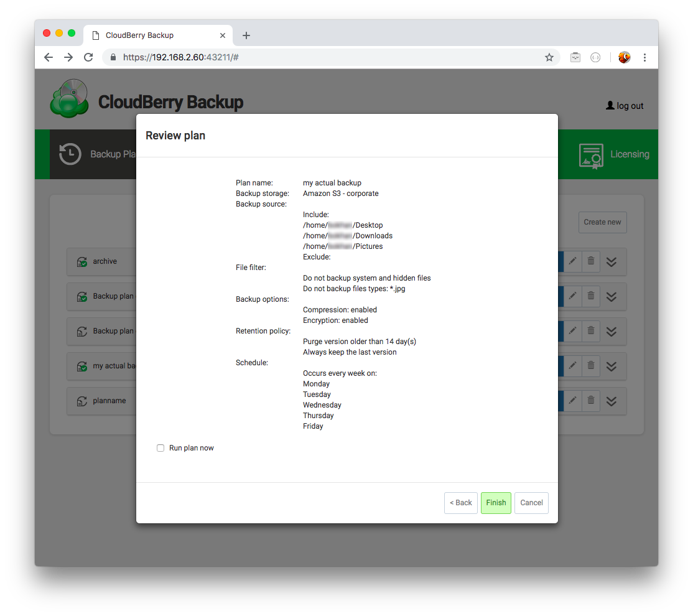Click the archive plan status icon
This screenshot has width=693, height=616.
82,262
